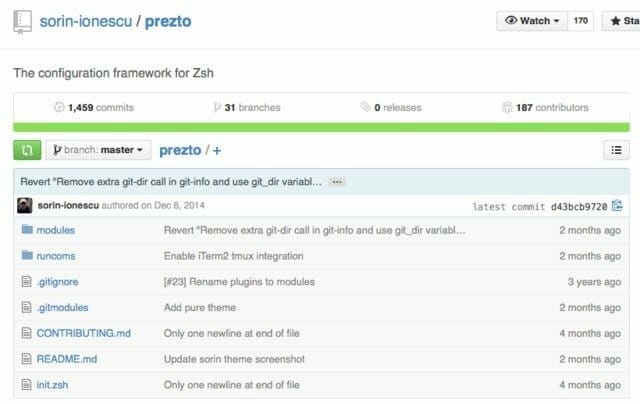Copy the latest commit SHA to clipboard
The height and width of the screenshot is (404, 640).
pos(617,206)
